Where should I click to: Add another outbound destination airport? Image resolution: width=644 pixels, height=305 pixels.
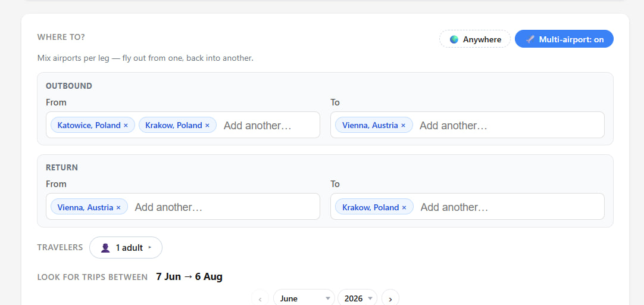click(x=454, y=125)
